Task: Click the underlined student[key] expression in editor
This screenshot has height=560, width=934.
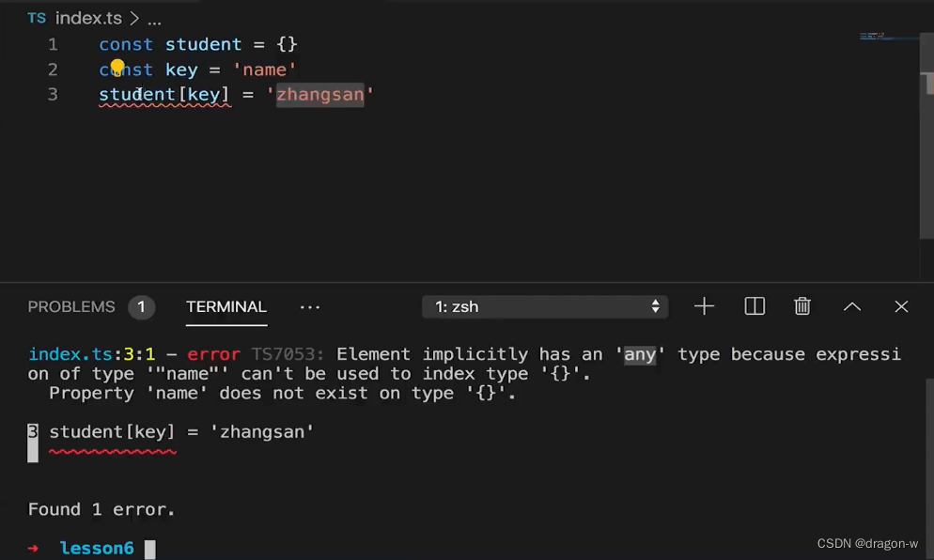Action: (164, 95)
